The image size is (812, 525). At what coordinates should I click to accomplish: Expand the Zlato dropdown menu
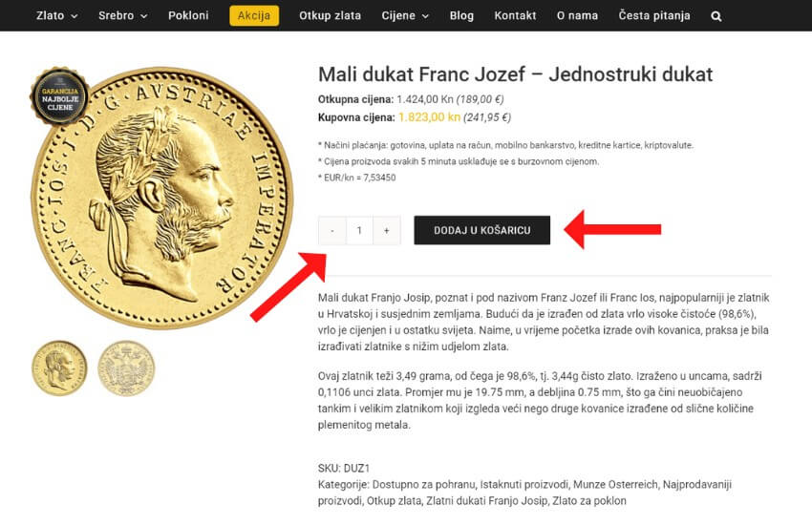(56, 16)
